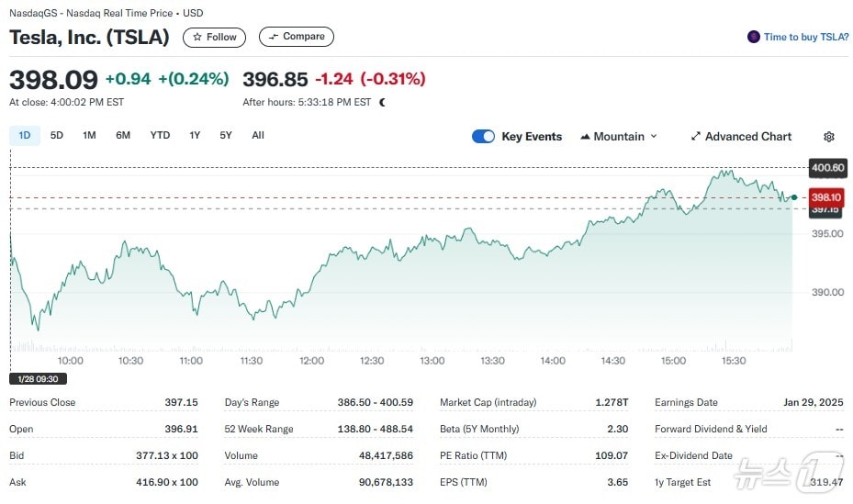The width and height of the screenshot is (853, 504).
Task: Open Advanced Chart with the expand icon
Action: point(696,137)
